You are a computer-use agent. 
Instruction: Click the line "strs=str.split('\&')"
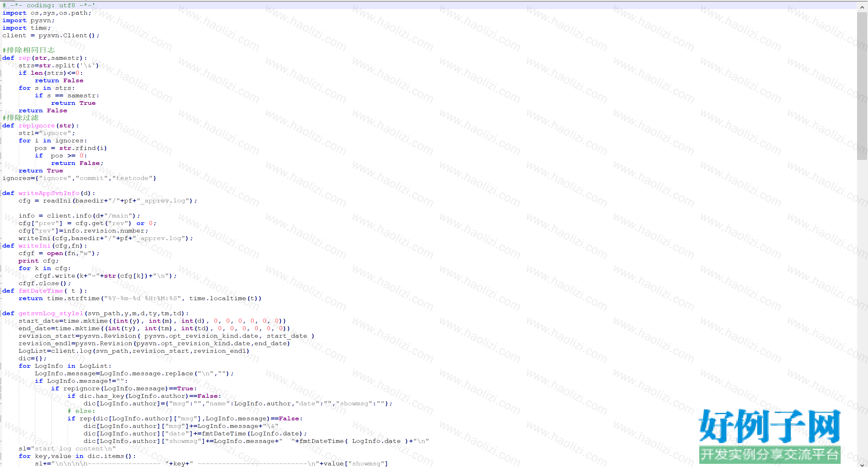click(59, 65)
